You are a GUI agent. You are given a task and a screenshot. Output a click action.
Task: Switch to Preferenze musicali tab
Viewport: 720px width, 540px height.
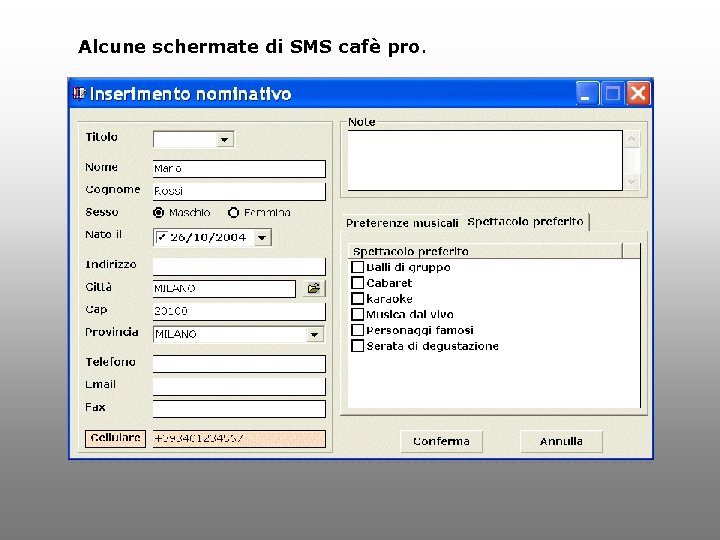[x=402, y=223]
